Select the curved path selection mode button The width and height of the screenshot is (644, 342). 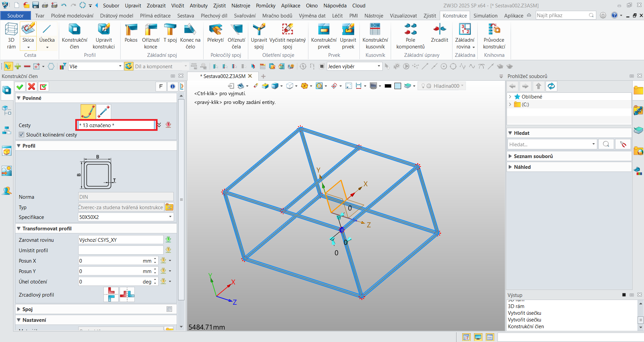click(x=88, y=112)
